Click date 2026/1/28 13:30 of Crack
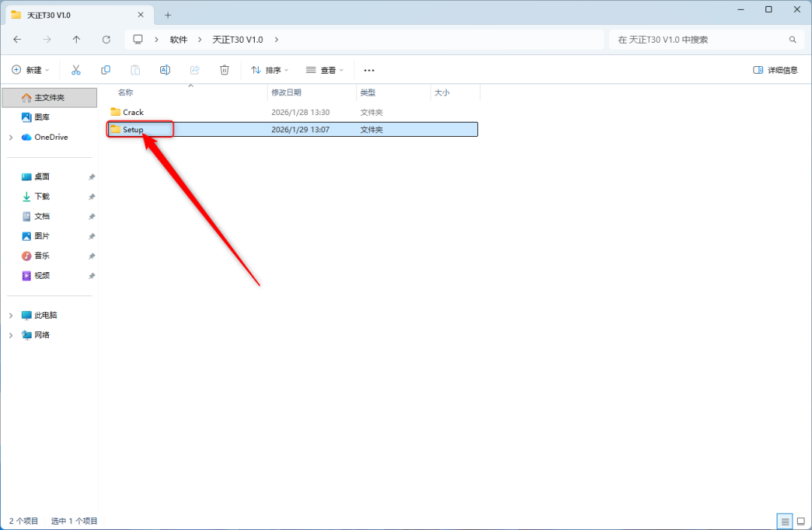 pyautogui.click(x=300, y=112)
